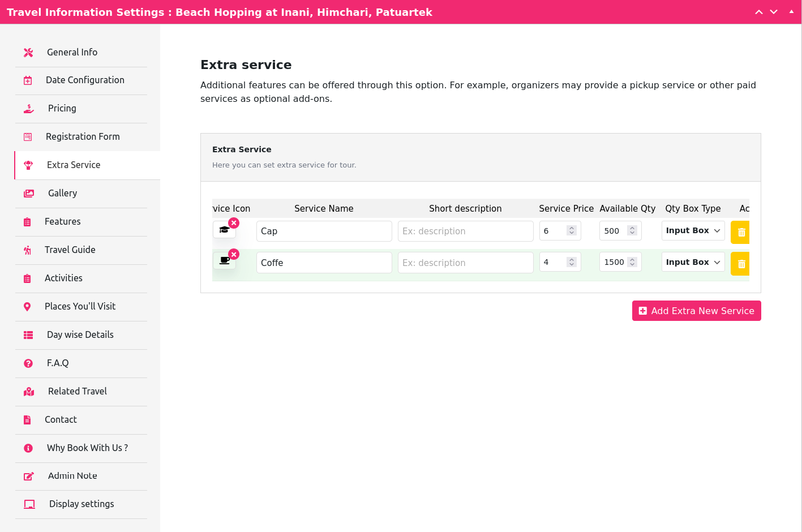Open the Places You'll Visit tab

(81, 307)
